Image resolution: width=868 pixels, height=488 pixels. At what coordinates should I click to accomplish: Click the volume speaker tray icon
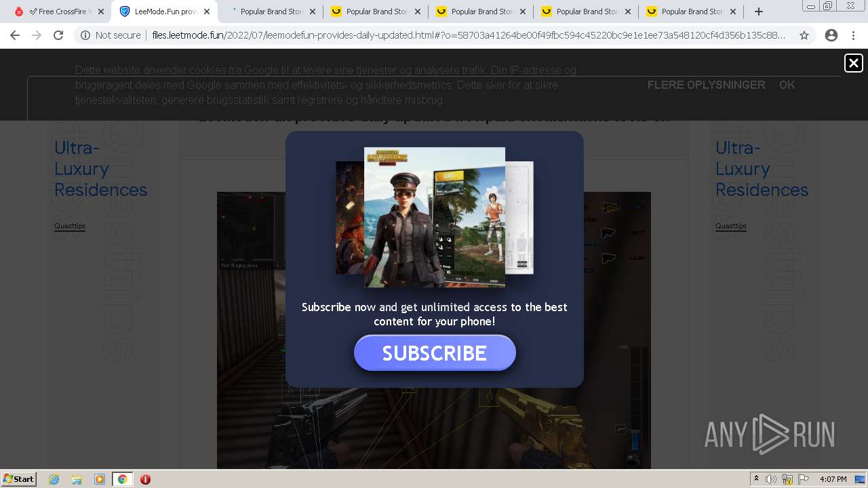(x=771, y=479)
